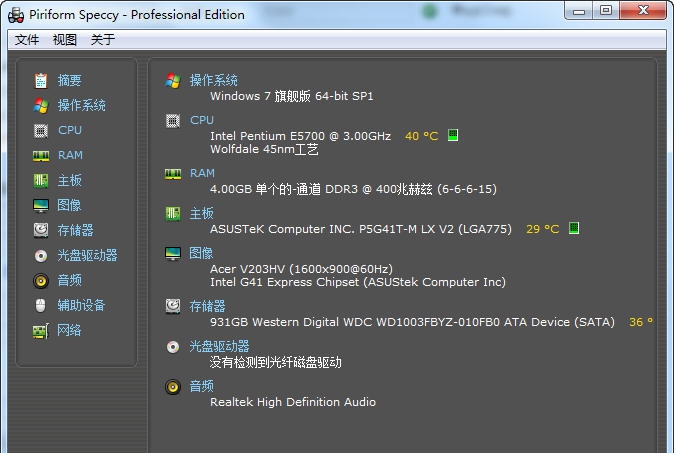Click the 图像 monitor icon in sidebar
This screenshot has width=674, height=453.
point(41,205)
